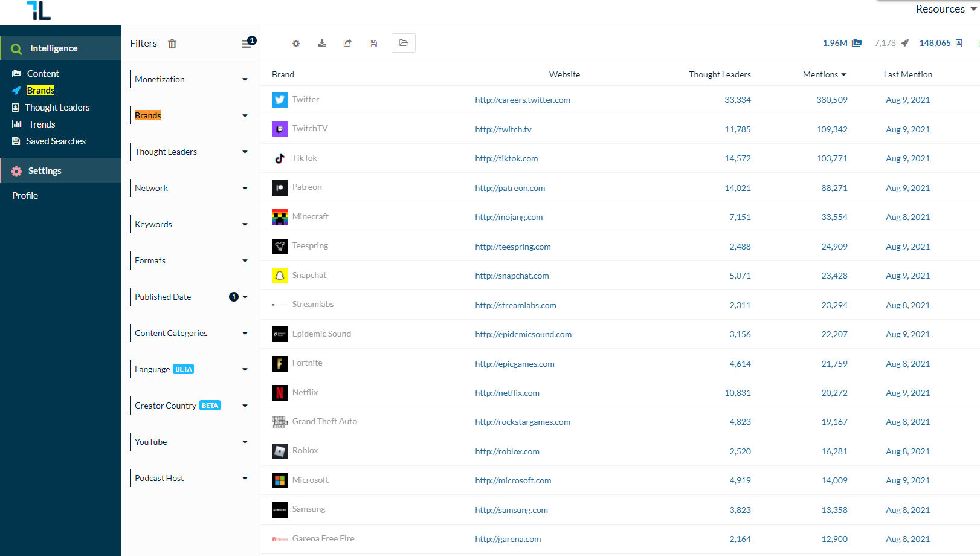Screen dimensions: 980x556
Task: Open http://rockstargames.com link
Action: 523,422
